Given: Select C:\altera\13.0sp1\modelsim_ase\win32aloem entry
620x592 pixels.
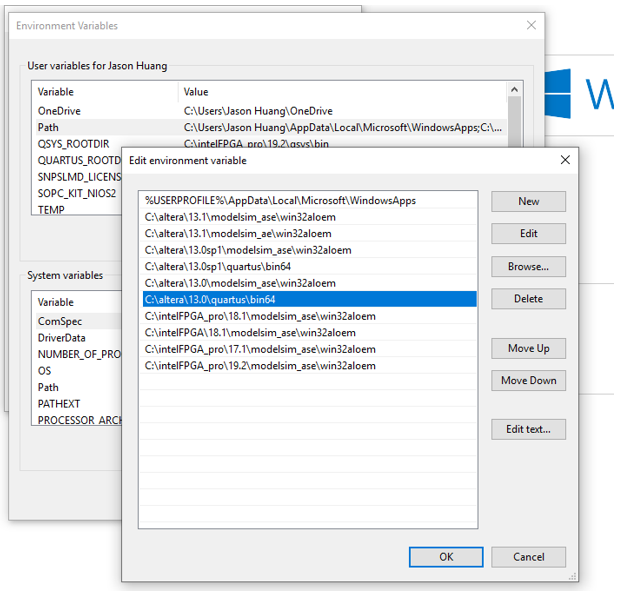Looking at the screenshot, I should pyautogui.click(x=309, y=250).
